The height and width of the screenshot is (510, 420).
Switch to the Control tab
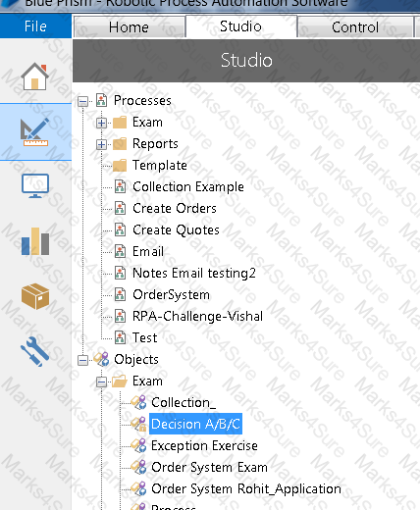[x=355, y=27]
